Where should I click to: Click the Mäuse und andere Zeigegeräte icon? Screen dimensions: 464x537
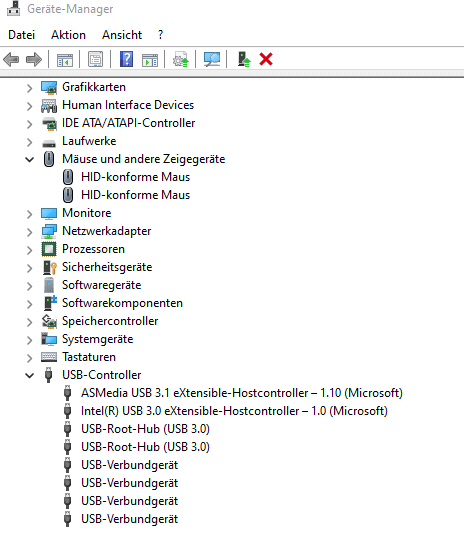pyautogui.click(x=49, y=159)
